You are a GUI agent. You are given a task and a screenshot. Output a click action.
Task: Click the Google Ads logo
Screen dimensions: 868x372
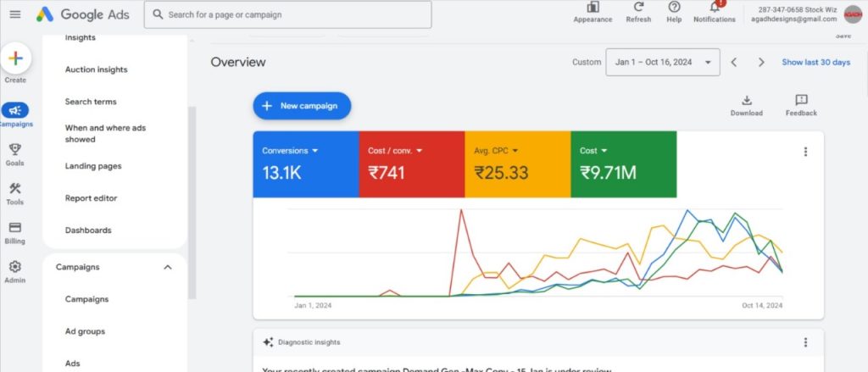point(83,14)
